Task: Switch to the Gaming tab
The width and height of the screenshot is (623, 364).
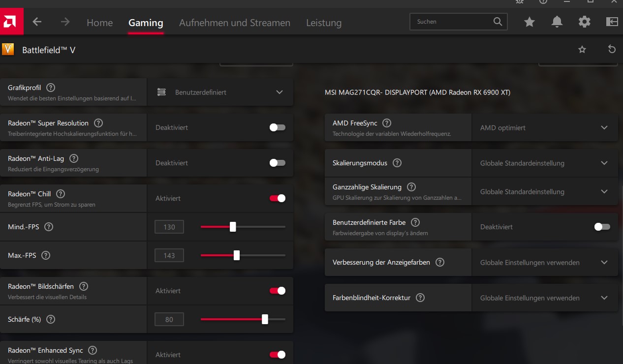Action: tap(146, 23)
